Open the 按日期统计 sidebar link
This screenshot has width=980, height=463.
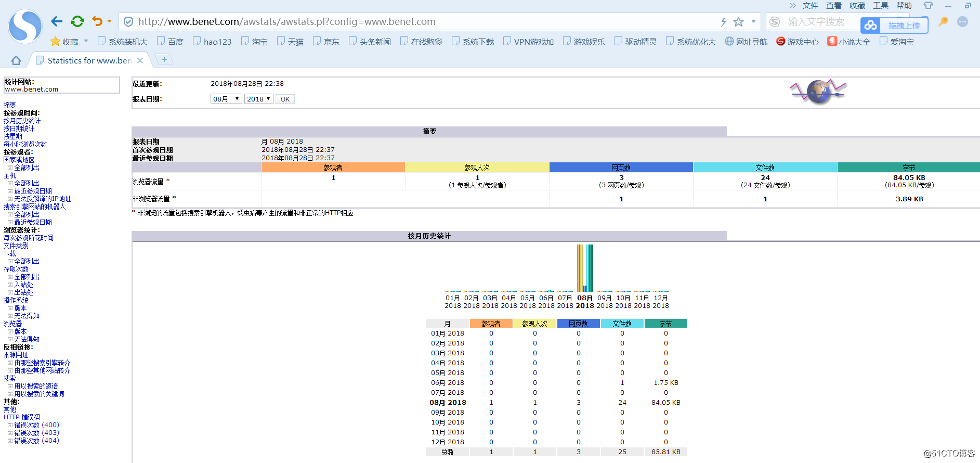(x=19, y=128)
